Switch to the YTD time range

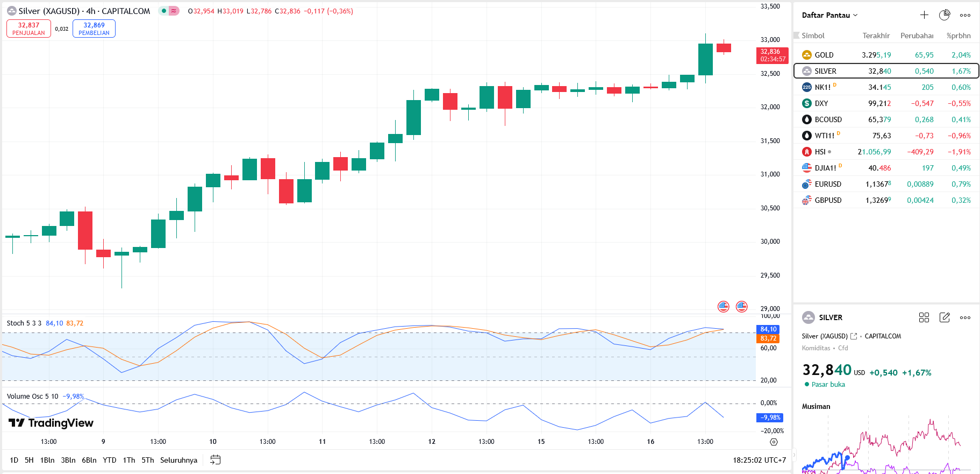tap(110, 460)
